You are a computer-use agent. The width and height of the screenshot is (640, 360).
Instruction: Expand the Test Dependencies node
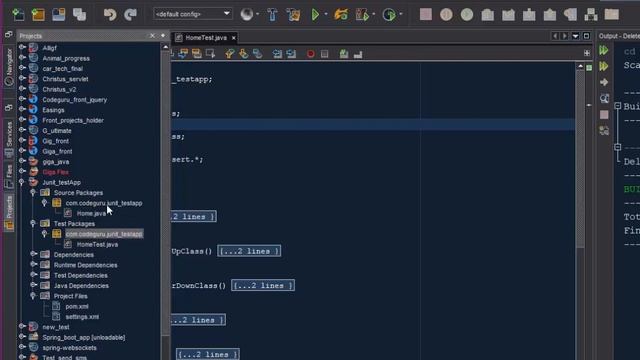pos(34,275)
